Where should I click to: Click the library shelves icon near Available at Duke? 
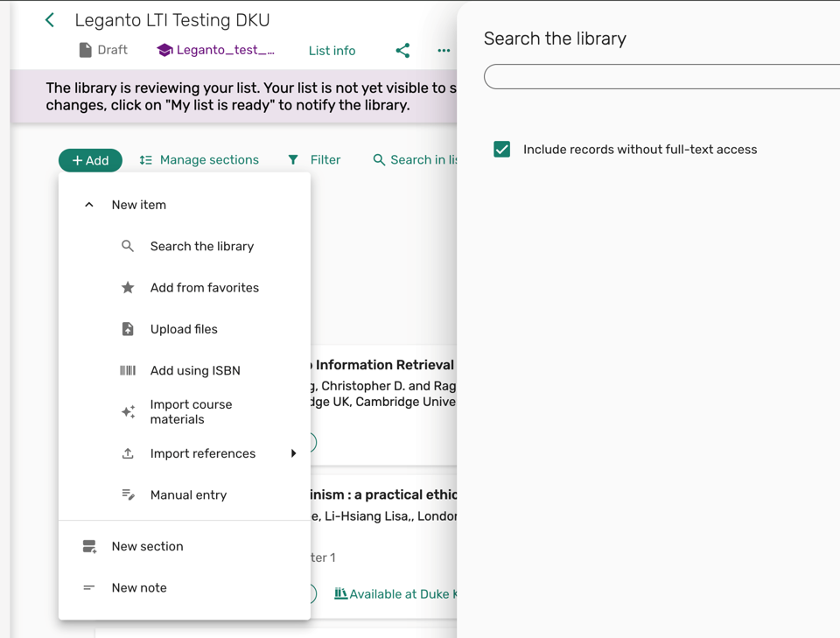point(340,593)
